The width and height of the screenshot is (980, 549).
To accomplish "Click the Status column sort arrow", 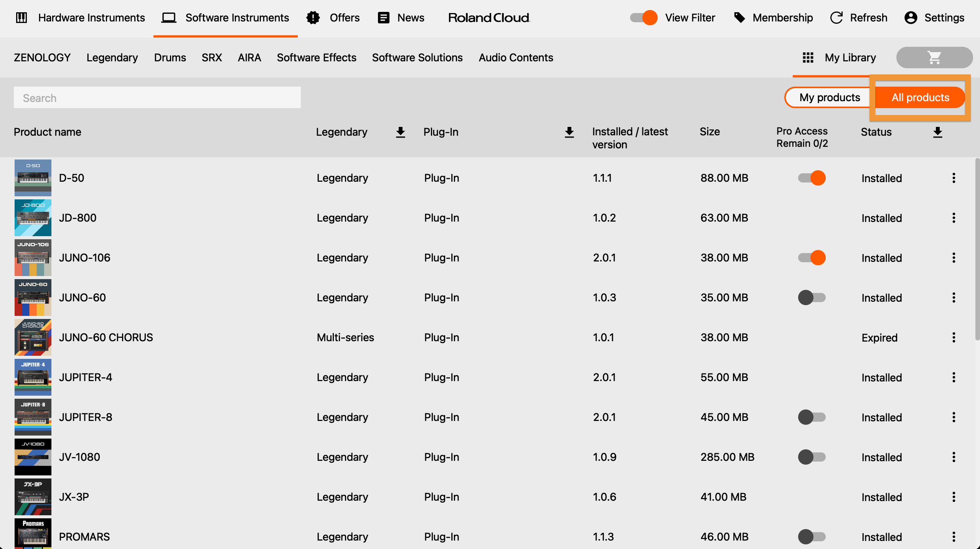I will [x=938, y=132].
